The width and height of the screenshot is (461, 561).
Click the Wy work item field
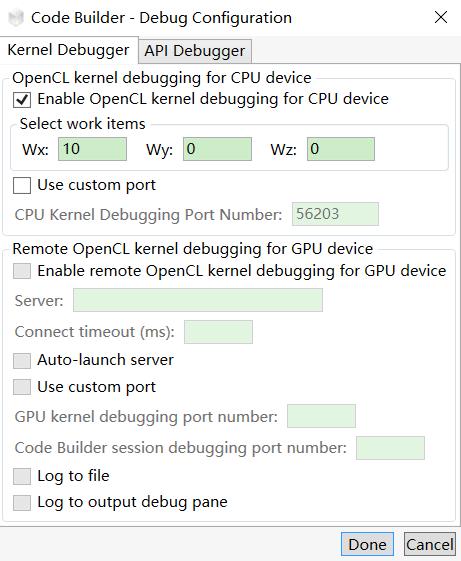click(217, 149)
